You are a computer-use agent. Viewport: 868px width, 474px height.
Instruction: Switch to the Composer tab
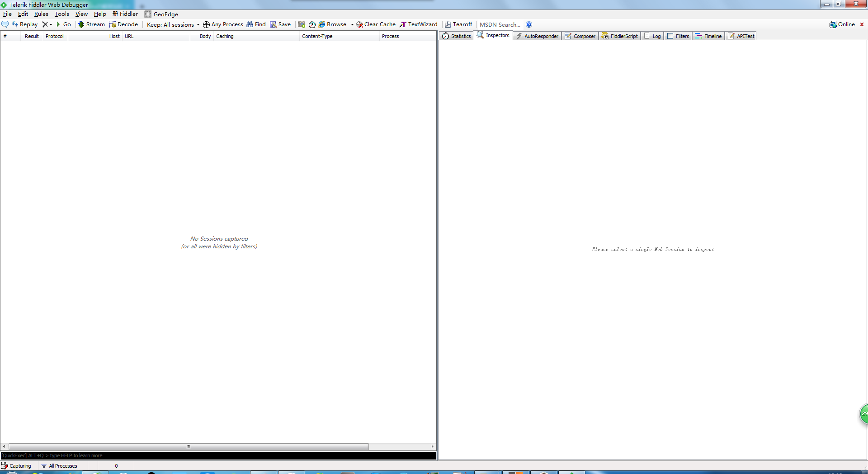580,36
